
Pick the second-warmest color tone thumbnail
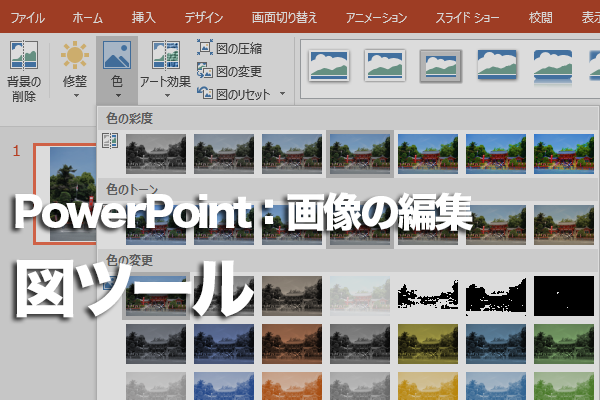[496, 225]
